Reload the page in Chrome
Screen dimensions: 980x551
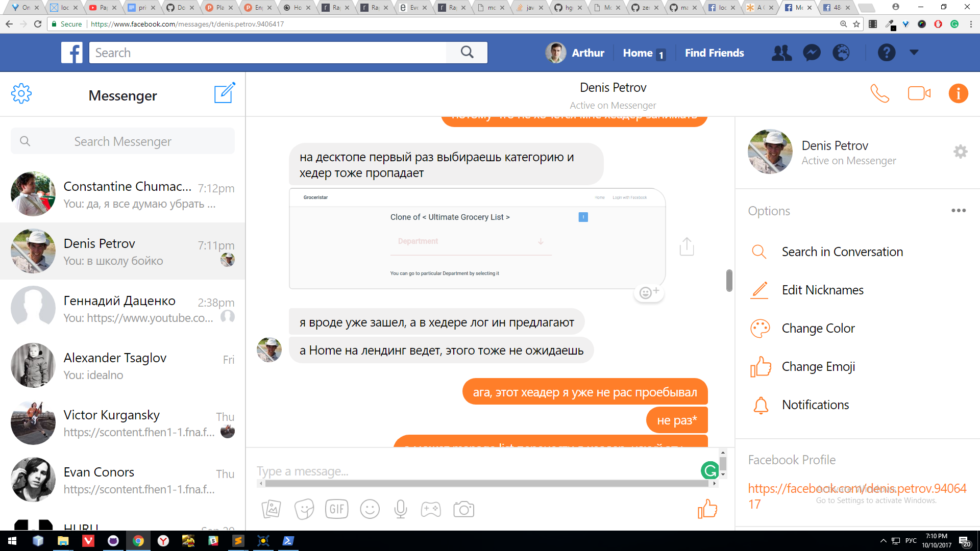click(x=38, y=24)
